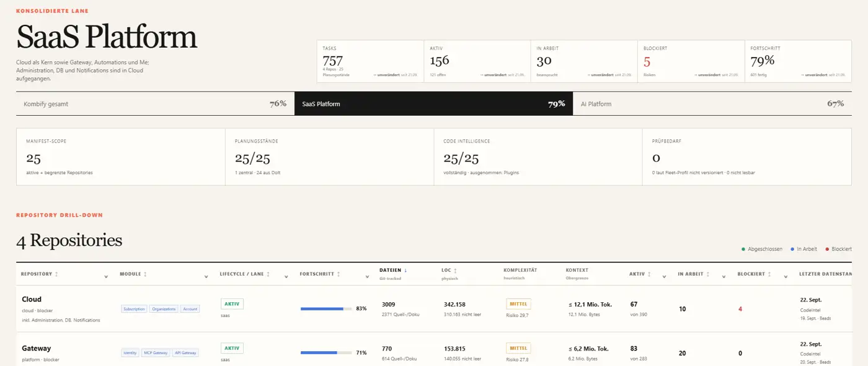Image resolution: width=868 pixels, height=366 pixels.
Task: Sort by Blockiert column sort icon
Action: tap(769, 274)
